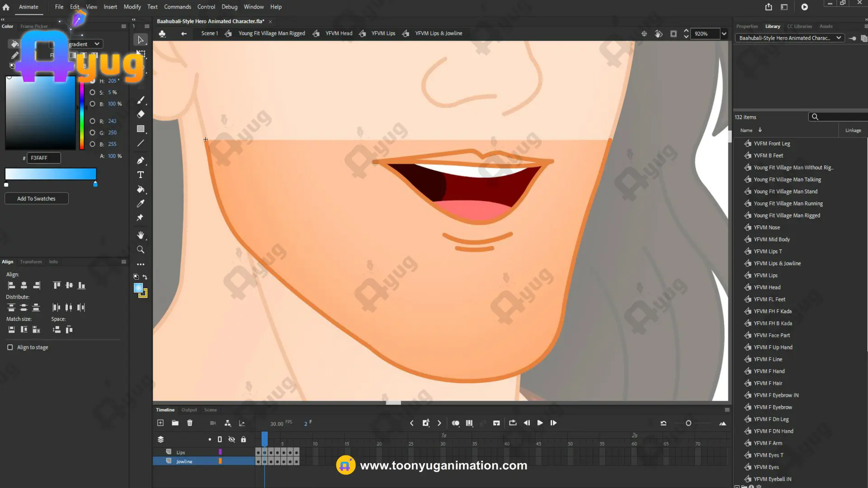
Task: Switch to the Properties tab
Action: click(747, 26)
